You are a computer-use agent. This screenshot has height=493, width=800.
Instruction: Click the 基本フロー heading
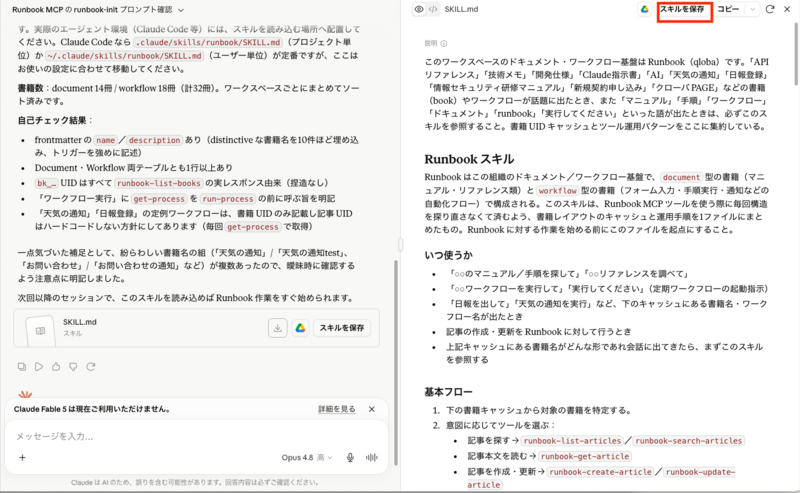tap(448, 392)
